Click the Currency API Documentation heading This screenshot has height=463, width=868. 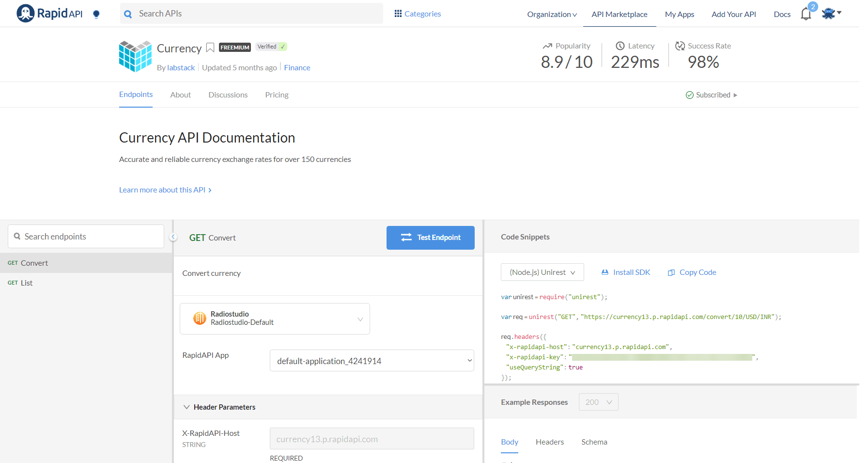(207, 138)
